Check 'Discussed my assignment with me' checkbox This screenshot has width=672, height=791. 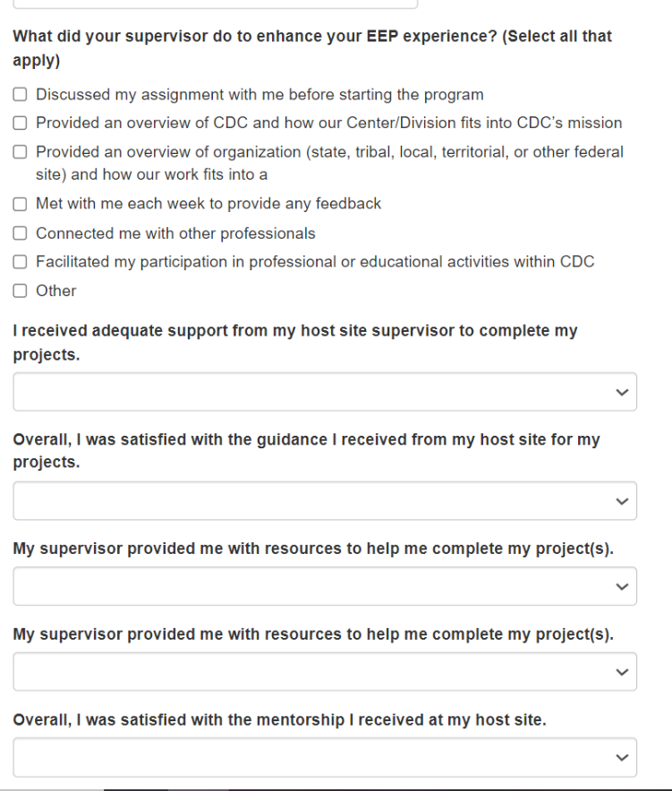(20, 94)
